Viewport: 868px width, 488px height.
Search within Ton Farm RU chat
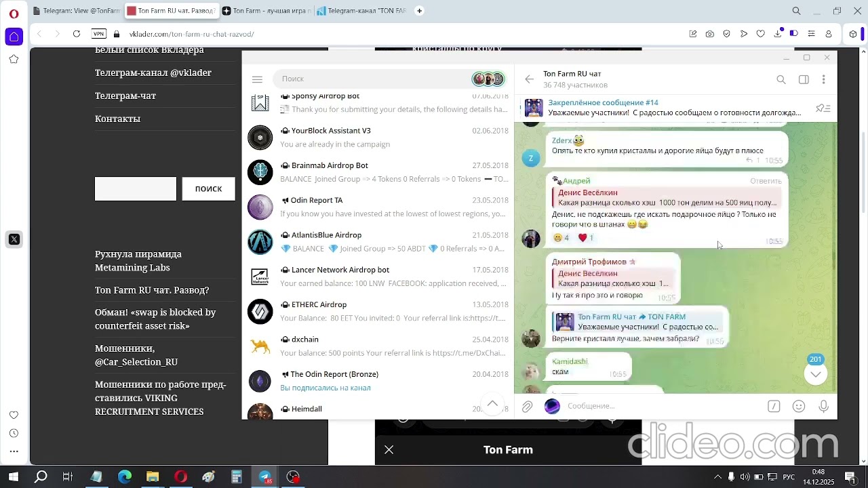[781, 79]
